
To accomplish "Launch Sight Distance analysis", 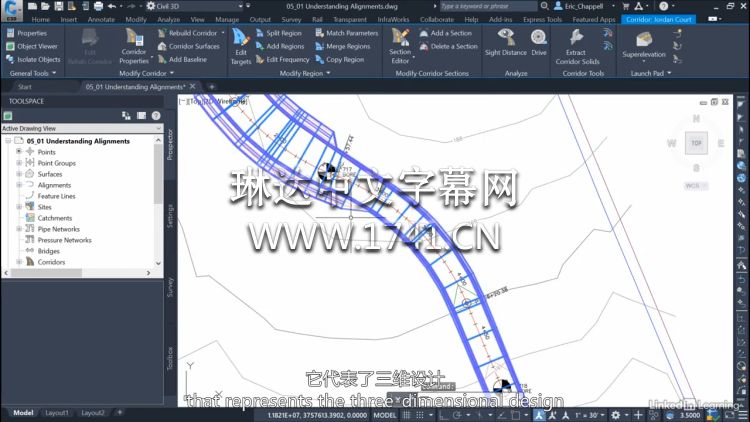I will (506, 43).
